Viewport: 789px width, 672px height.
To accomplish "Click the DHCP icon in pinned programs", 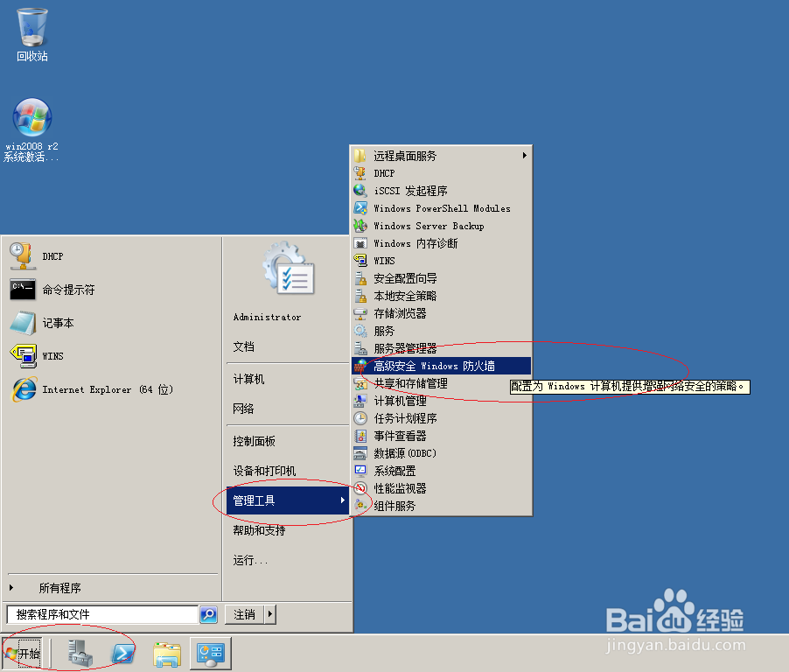I will (x=23, y=256).
